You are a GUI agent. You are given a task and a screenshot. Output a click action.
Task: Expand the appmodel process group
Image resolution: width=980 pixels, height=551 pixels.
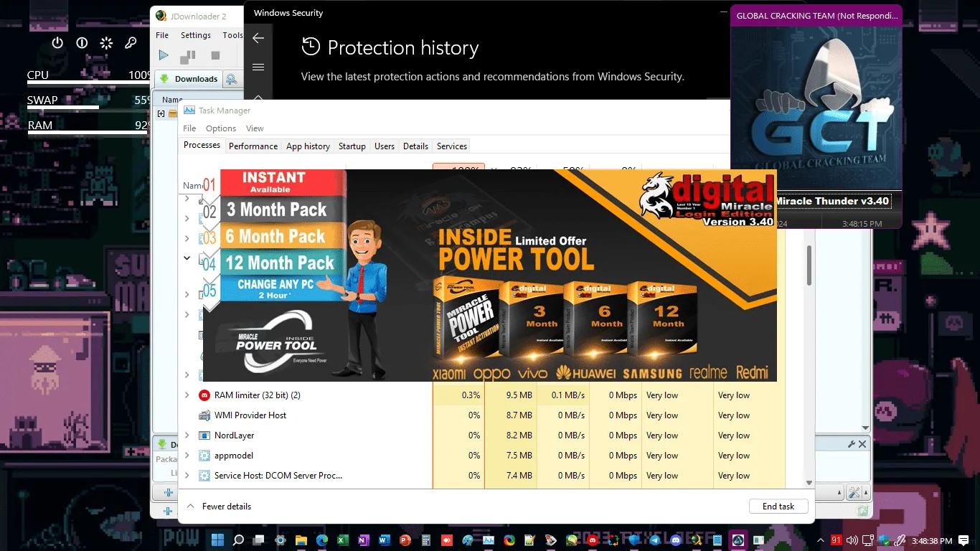(x=187, y=456)
